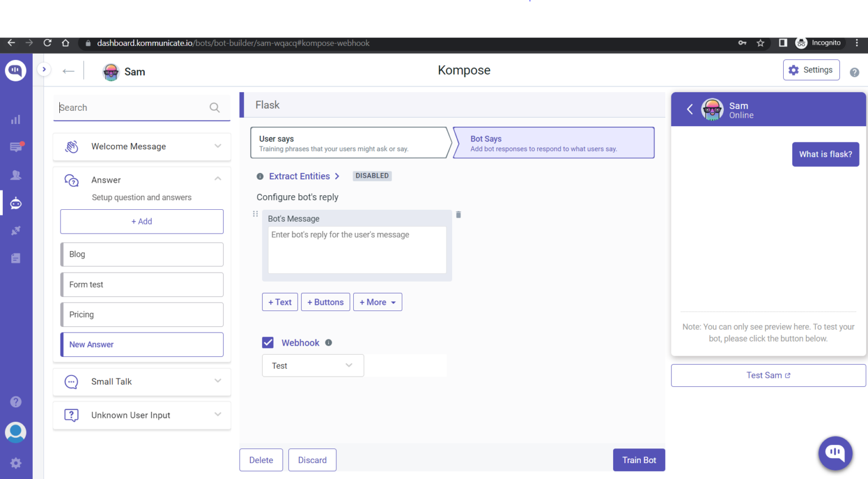Click the Train Bot button
This screenshot has width=868, height=479.
(639, 460)
